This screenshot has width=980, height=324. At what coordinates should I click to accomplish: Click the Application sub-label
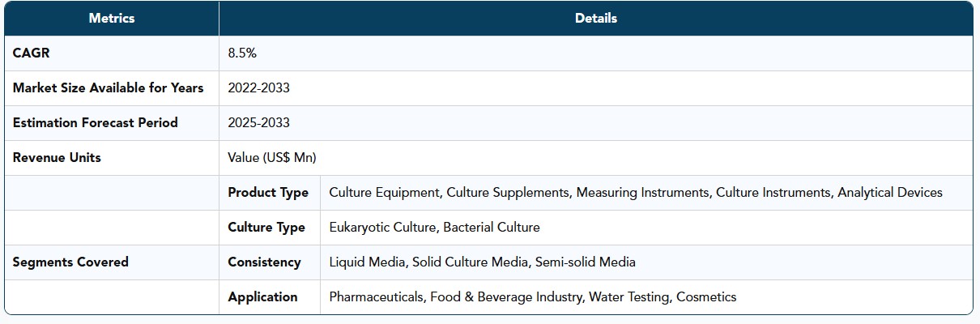click(x=262, y=296)
